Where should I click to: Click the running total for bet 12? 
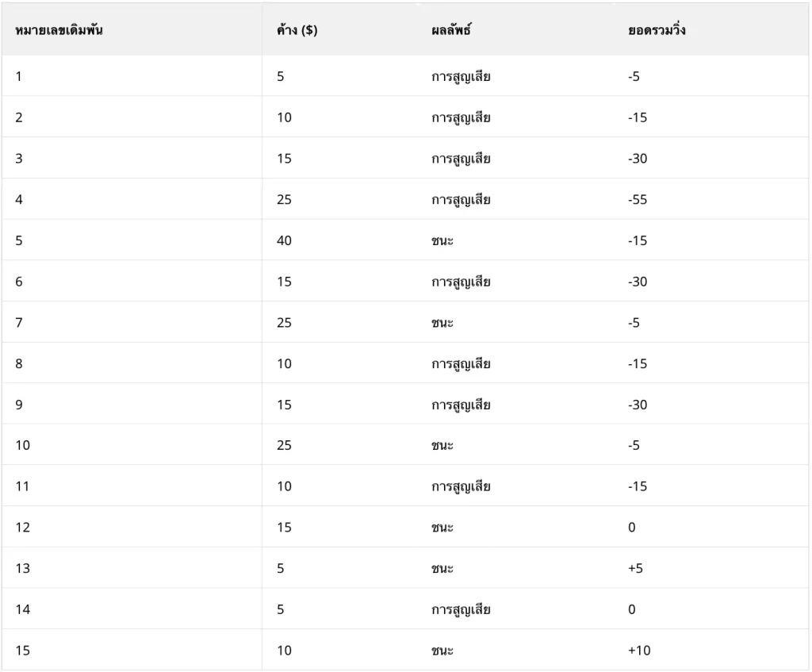pyautogui.click(x=631, y=528)
